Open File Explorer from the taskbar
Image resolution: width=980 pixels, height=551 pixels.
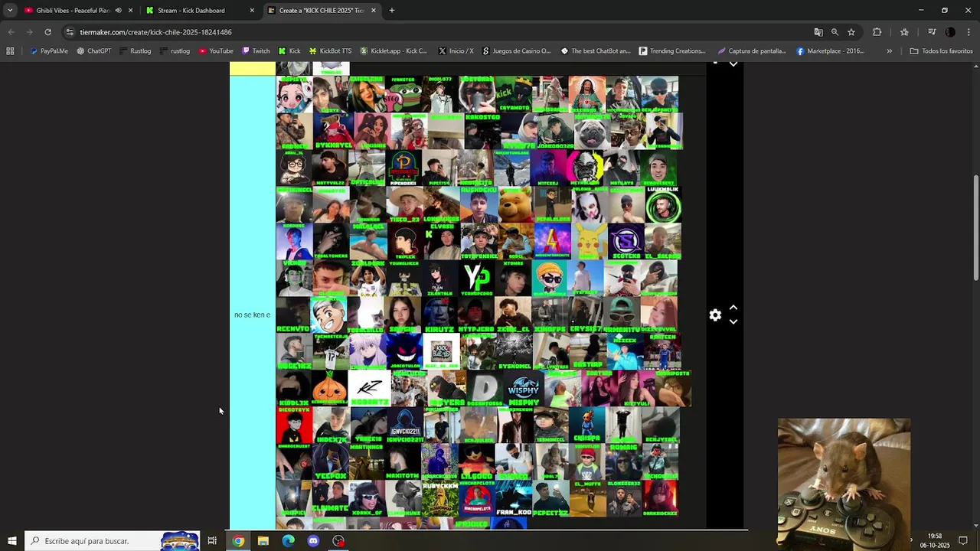[x=263, y=541]
